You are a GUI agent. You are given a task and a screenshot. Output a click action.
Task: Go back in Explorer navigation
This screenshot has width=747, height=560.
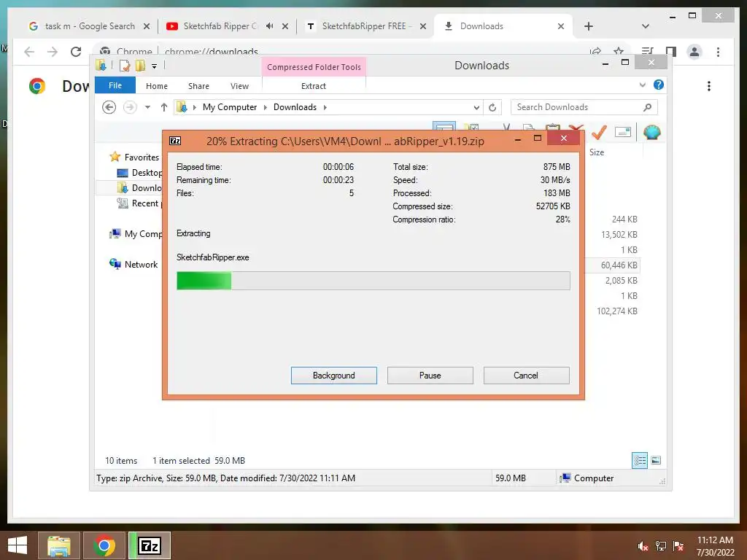pyautogui.click(x=109, y=107)
